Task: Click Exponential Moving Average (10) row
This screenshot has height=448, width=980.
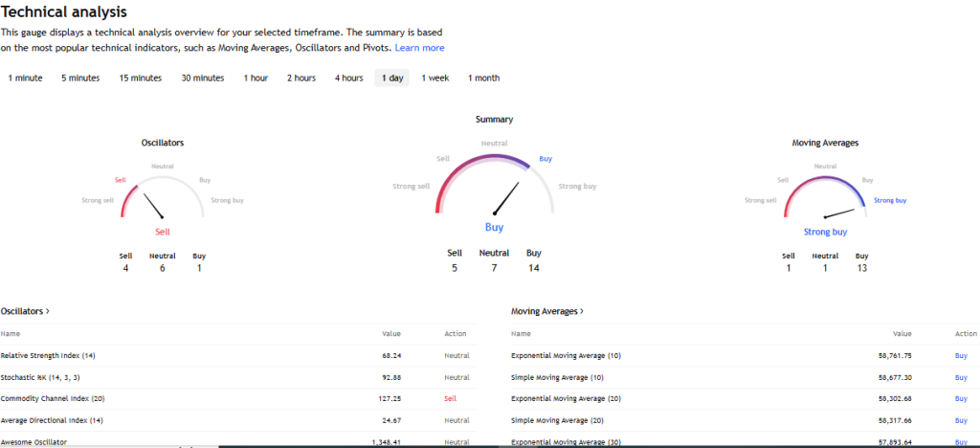Action: tap(745, 355)
